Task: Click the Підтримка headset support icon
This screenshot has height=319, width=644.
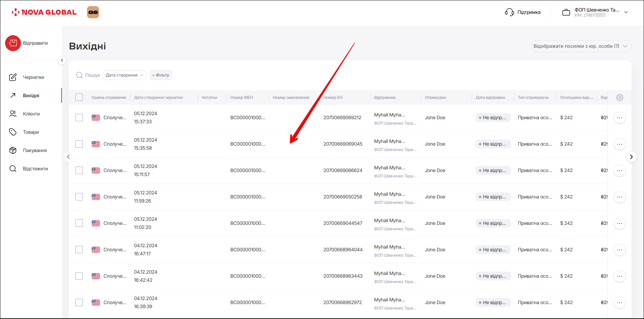Action: (x=509, y=12)
